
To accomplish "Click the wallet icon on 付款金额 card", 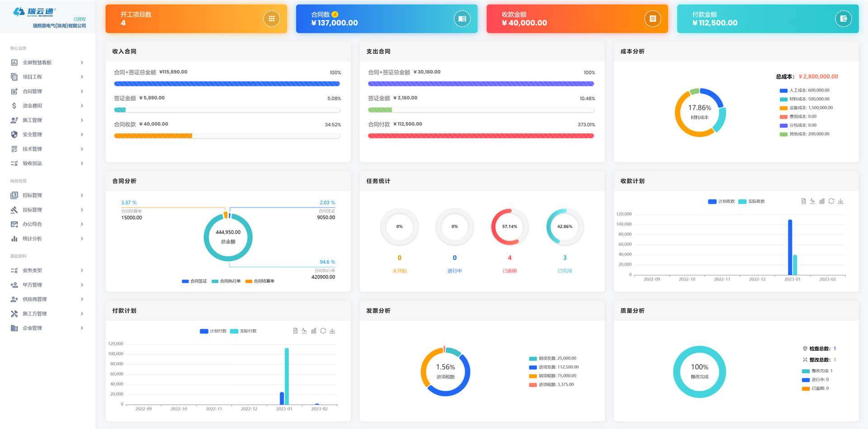I will 843,19.
